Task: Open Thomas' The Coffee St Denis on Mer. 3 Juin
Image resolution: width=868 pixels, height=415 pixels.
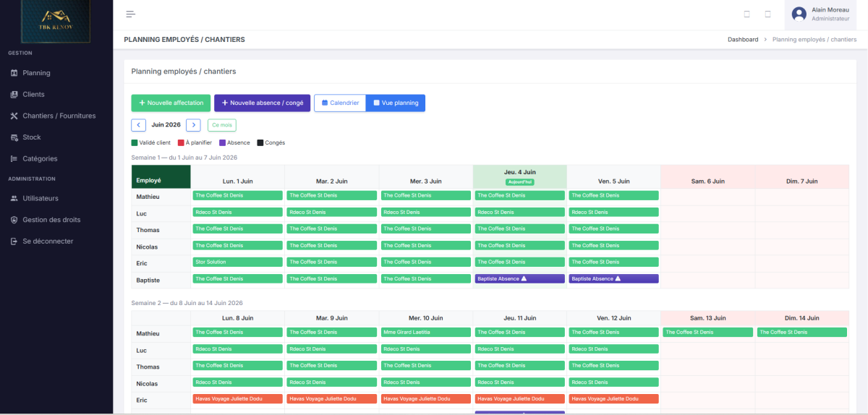Action: (x=425, y=228)
